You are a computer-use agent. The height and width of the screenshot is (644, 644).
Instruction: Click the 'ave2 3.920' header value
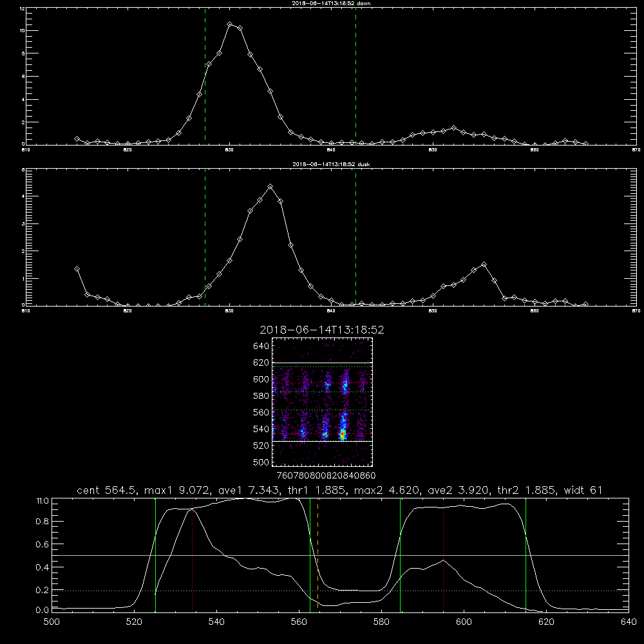(459, 490)
